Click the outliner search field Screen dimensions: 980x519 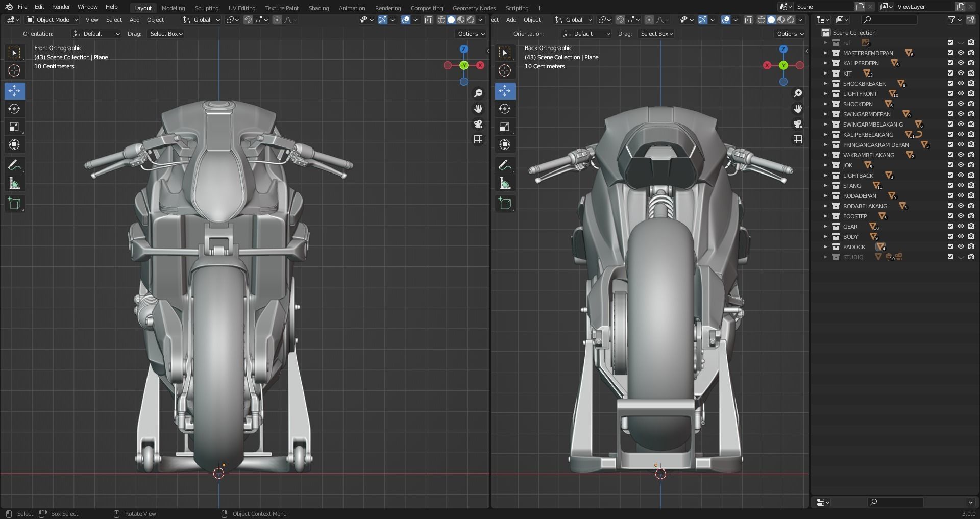pos(889,20)
